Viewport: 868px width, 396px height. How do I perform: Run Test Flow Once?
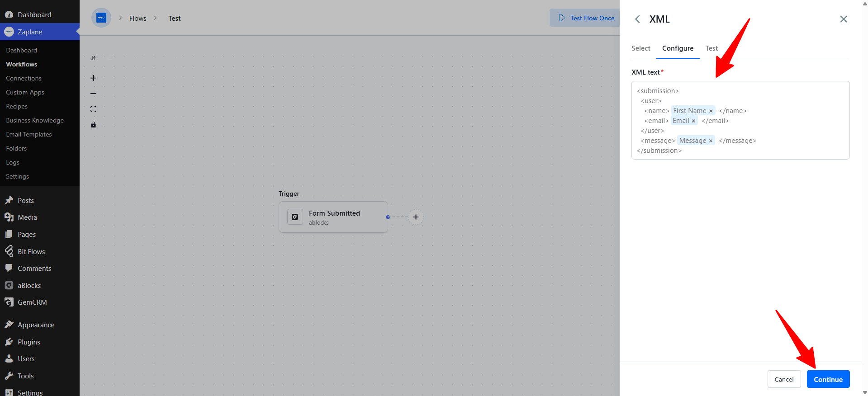point(586,18)
